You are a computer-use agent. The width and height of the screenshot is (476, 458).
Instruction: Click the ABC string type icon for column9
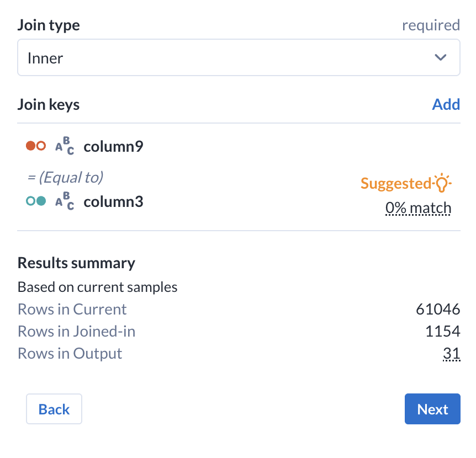65,147
